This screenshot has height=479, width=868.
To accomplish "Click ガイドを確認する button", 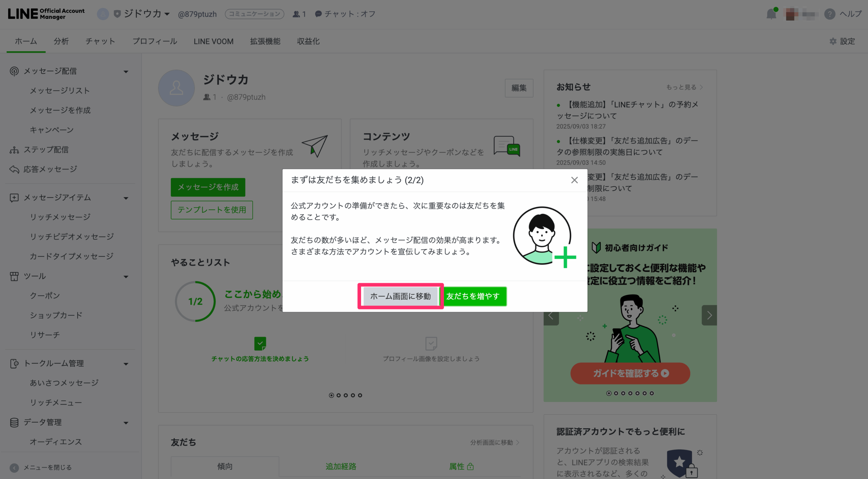I will tap(630, 373).
